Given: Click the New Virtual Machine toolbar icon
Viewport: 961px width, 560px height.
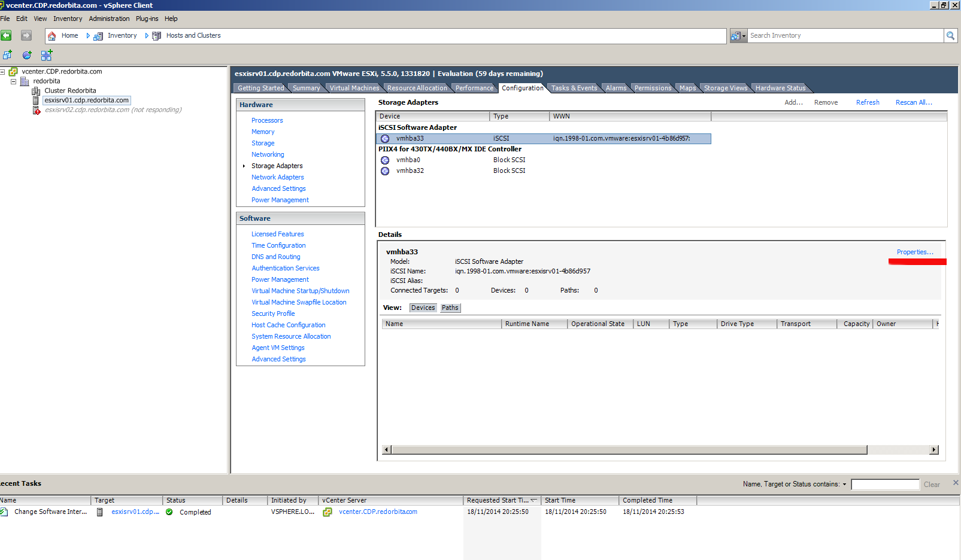Looking at the screenshot, I should (x=7, y=55).
